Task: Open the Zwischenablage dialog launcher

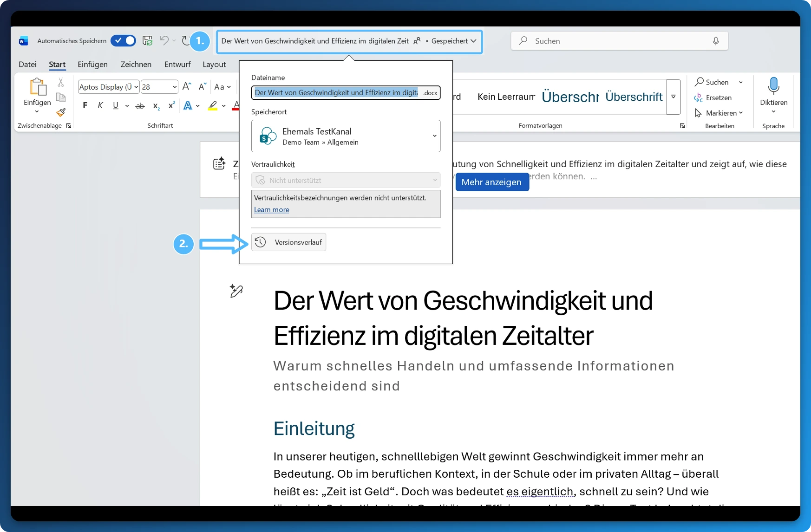Action: coord(69,126)
